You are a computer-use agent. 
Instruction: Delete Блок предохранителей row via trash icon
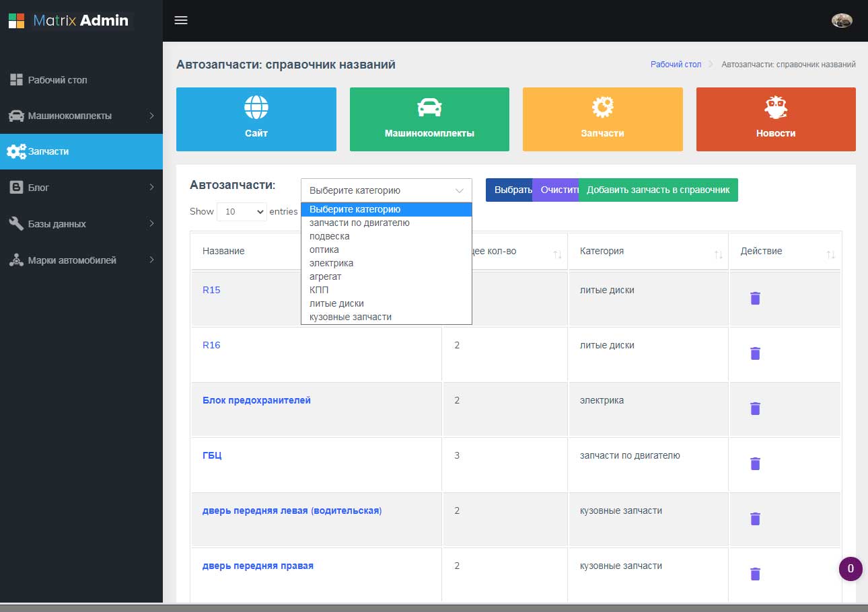coord(755,408)
